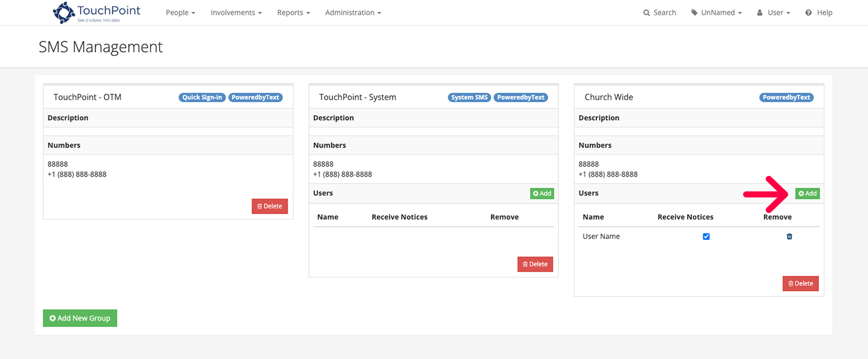Click the Add New Group button

coord(80,318)
